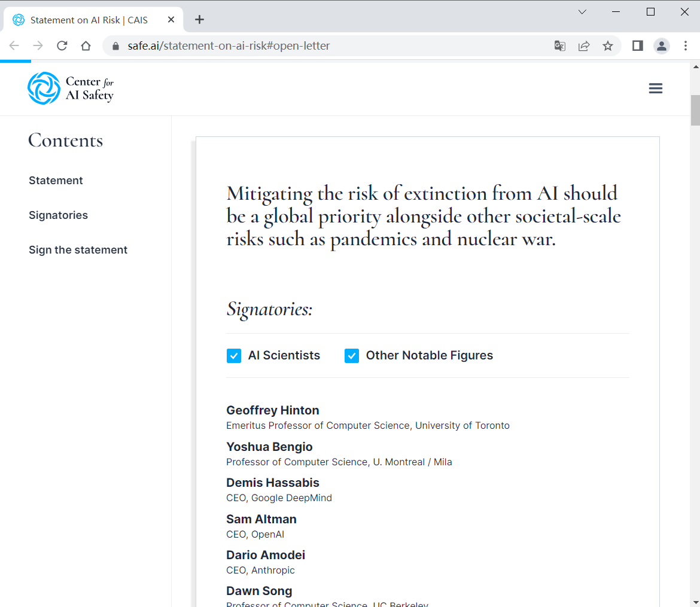Image resolution: width=700 pixels, height=607 pixels.
Task: Go to browser home page
Action: (86, 46)
